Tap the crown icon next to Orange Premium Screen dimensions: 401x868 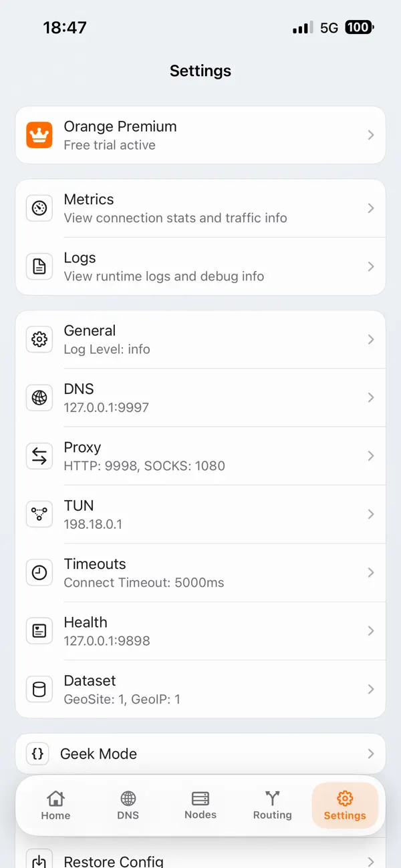coord(39,134)
